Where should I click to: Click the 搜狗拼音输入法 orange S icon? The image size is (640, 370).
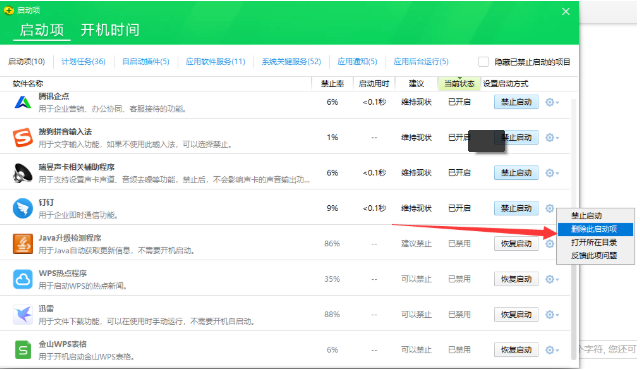coord(23,137)
